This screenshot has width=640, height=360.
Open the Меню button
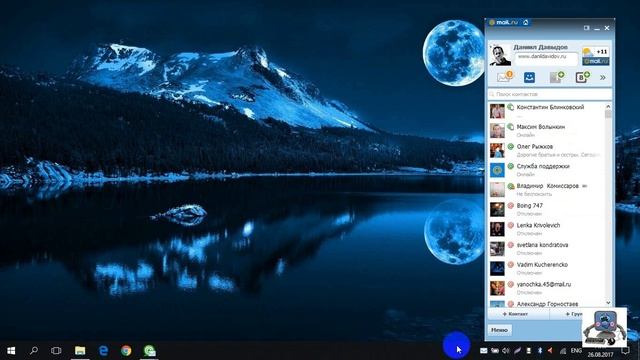click(x=500, y=330)
